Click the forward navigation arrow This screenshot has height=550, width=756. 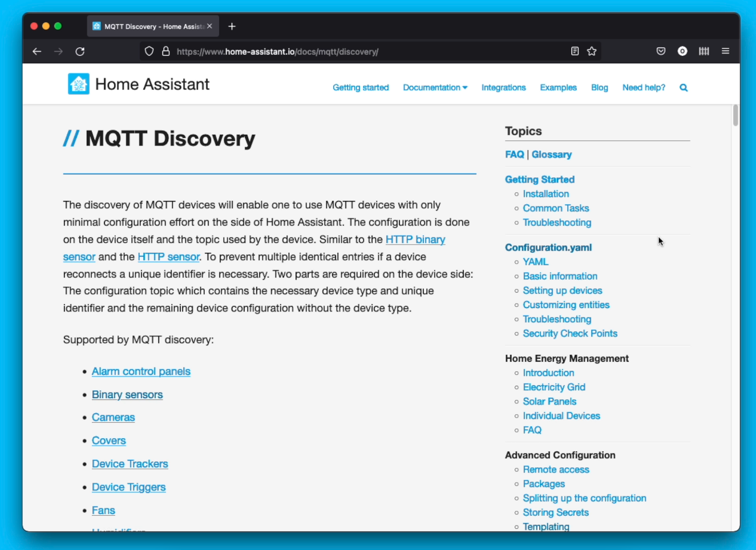click(58, 51)
